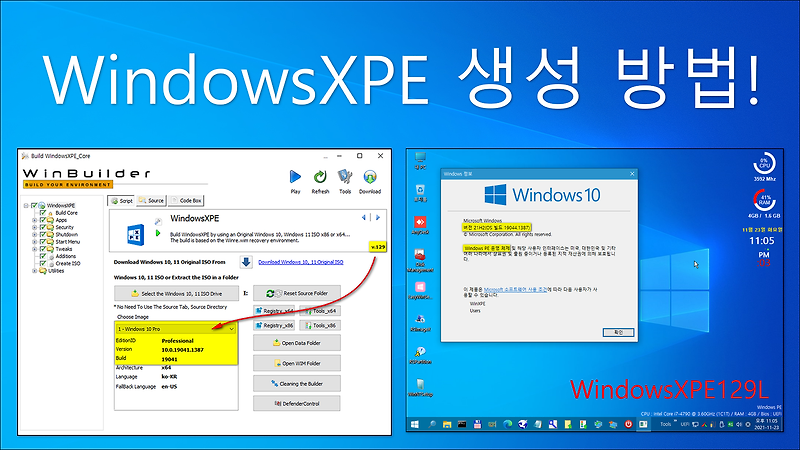Uncheck the WindowsXPE root checkbox
This screenshot has height=450, width=800.
(x=34, y=206)
